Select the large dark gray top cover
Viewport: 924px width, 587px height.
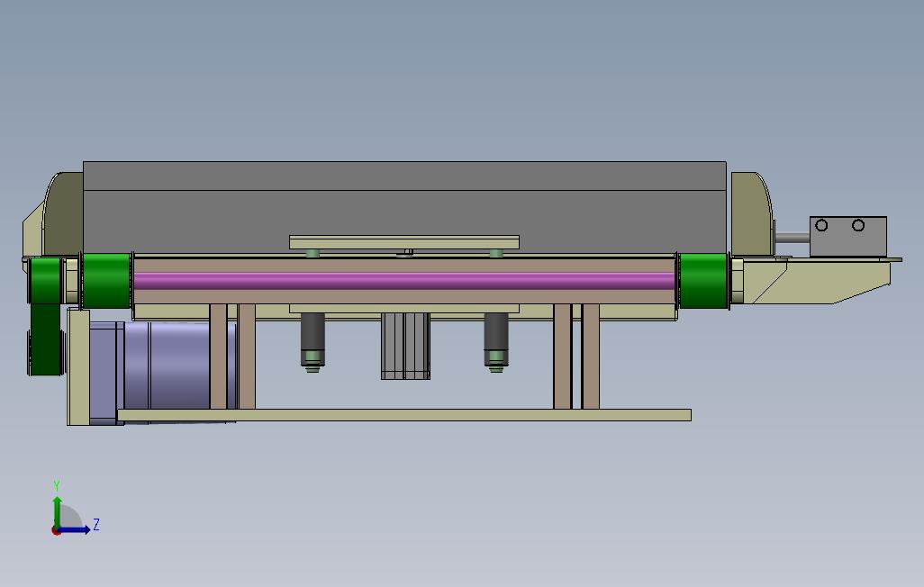(404, 206)
